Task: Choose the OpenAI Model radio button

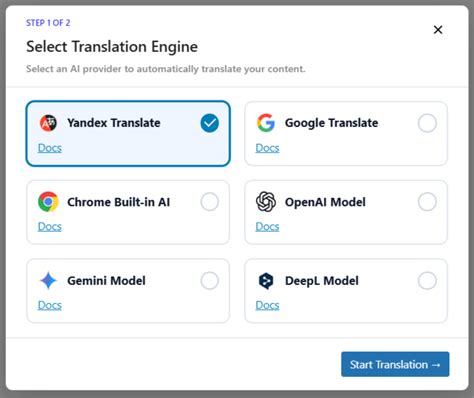Action: point(427,202)
